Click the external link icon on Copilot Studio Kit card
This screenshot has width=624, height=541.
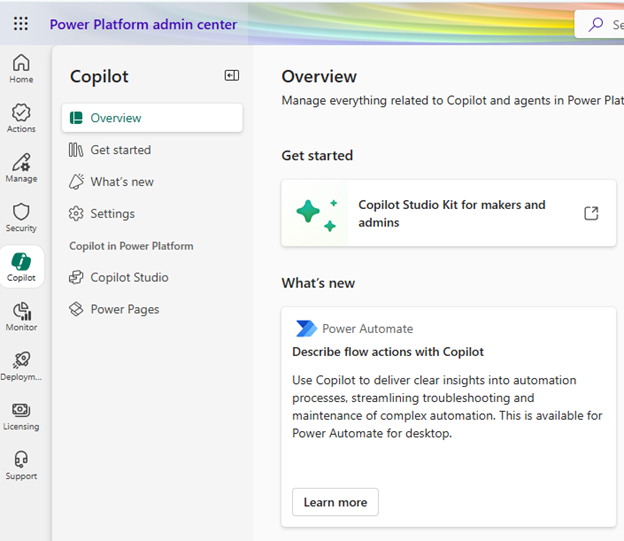tap(591, 213)
